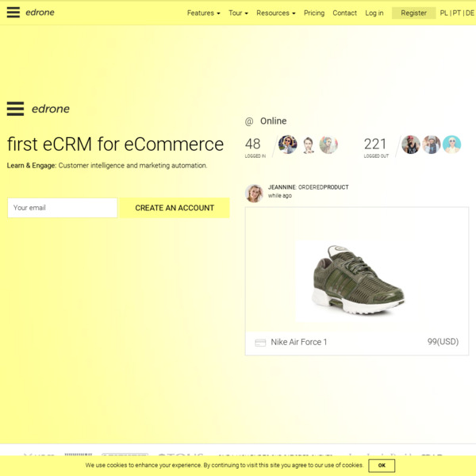Click CREATE AN ACCOUNT button
The width and height of the screenshot is (476, 476).
tap(175, 208)
